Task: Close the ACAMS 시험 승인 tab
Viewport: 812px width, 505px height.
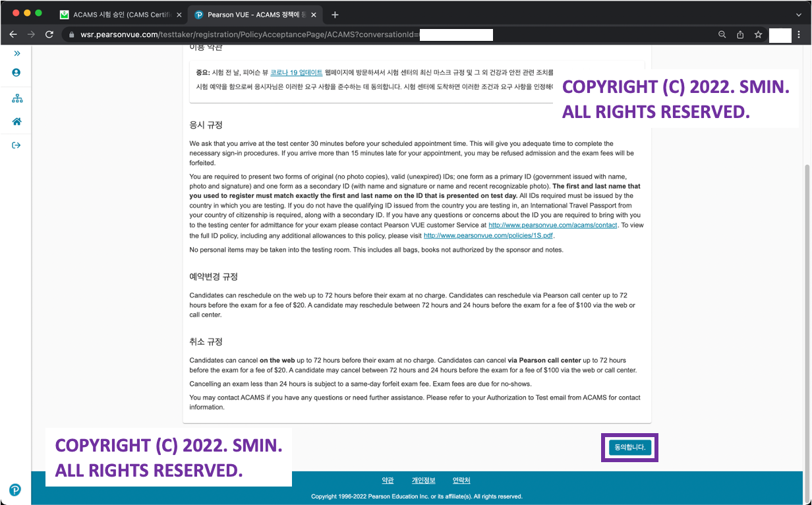Action: click(179, 15)
